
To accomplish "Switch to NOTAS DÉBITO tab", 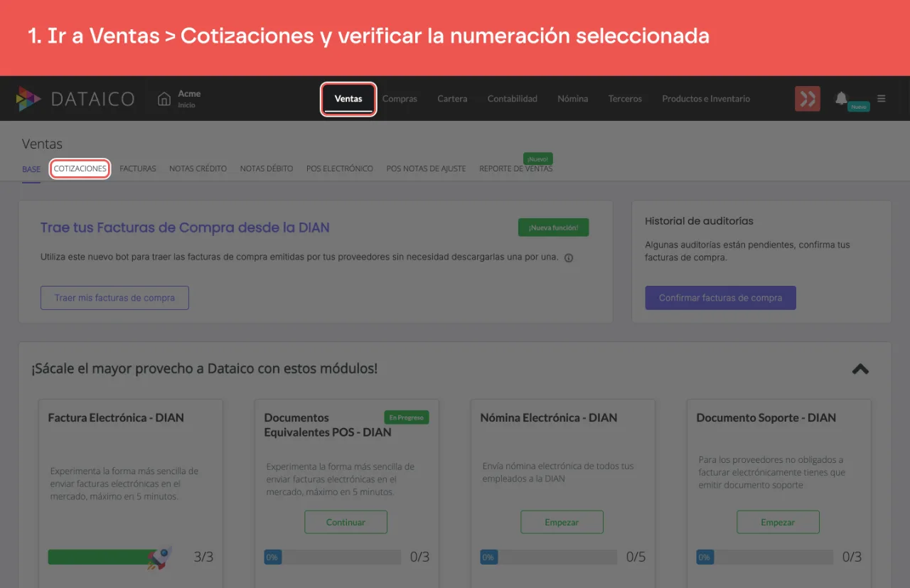I will 267,169.
